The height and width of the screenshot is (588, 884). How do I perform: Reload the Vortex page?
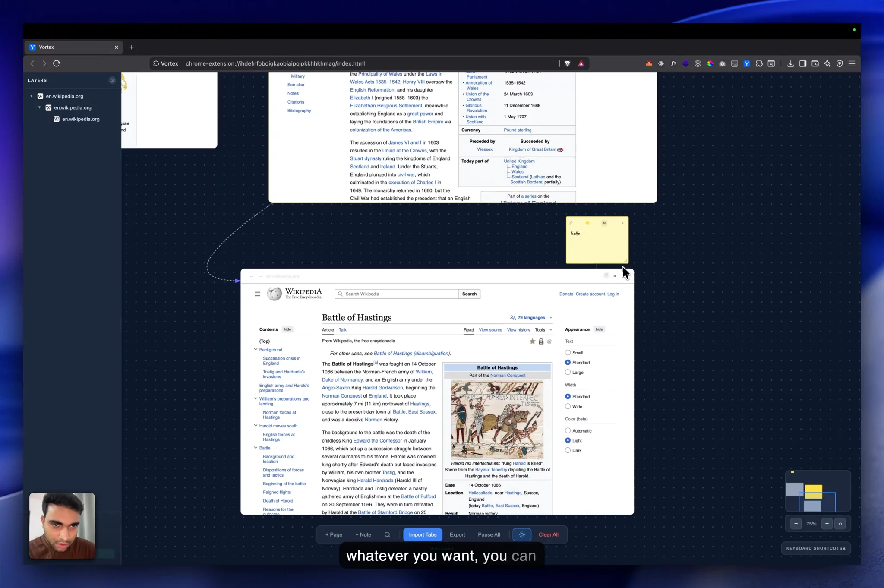click(57, 63)
